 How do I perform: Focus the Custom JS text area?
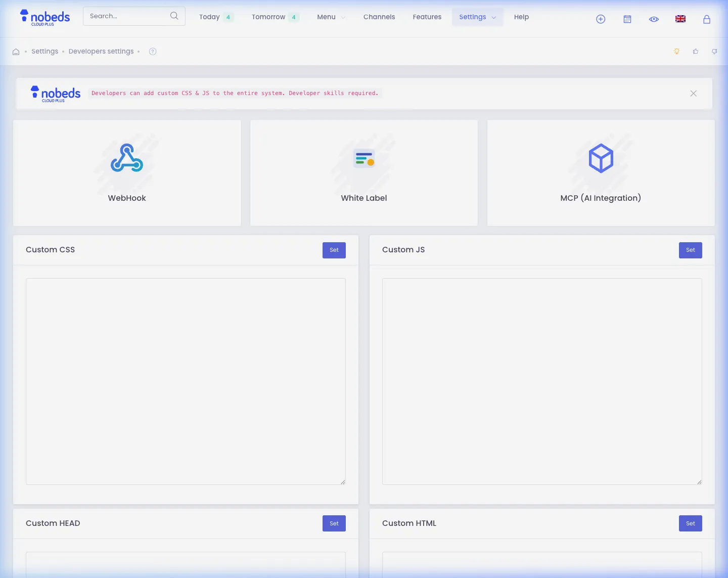coord(542,381)
